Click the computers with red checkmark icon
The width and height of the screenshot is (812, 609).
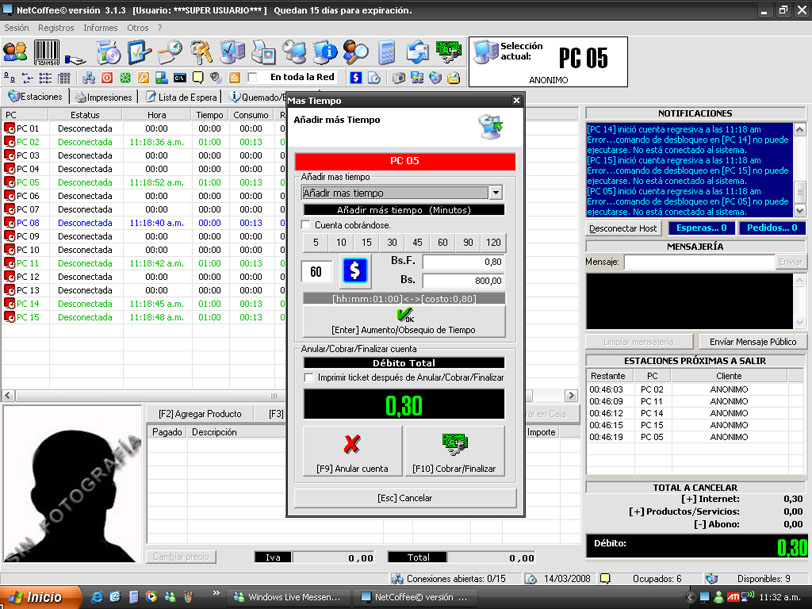[232, 52]
